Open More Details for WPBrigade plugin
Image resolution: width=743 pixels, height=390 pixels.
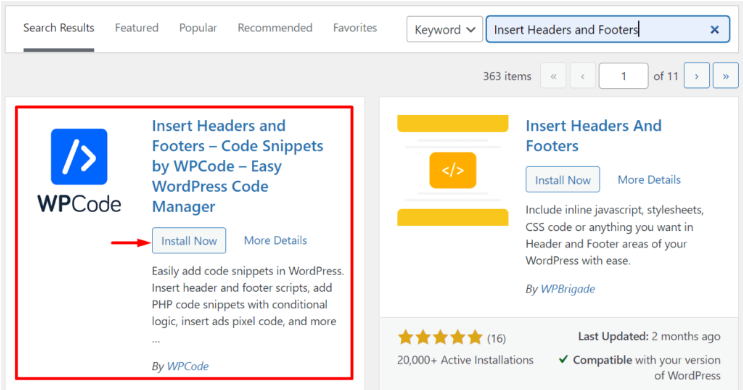(649, 180)
